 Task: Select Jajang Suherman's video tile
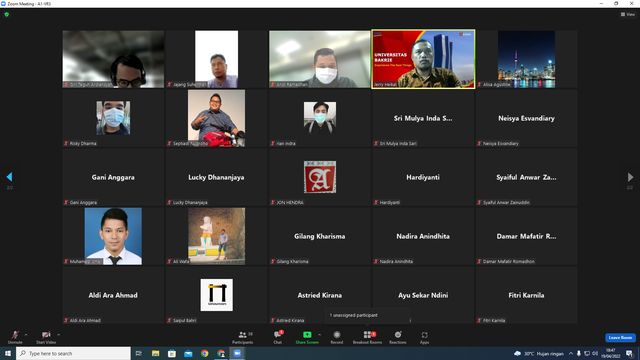(x=216, y=59)
